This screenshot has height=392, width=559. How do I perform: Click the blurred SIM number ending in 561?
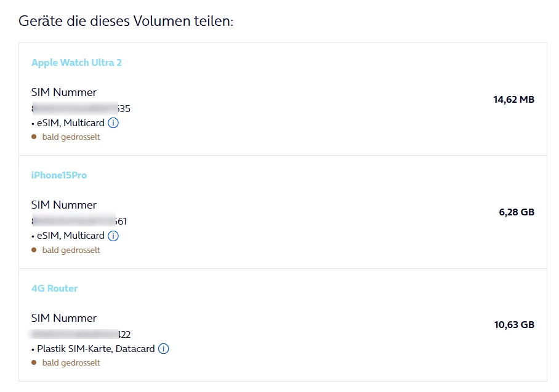[x=79, y=222]
